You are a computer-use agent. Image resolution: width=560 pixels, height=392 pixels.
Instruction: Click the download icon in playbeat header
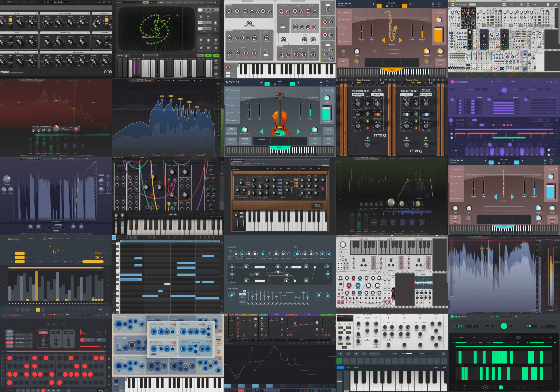tap(98, 315)
